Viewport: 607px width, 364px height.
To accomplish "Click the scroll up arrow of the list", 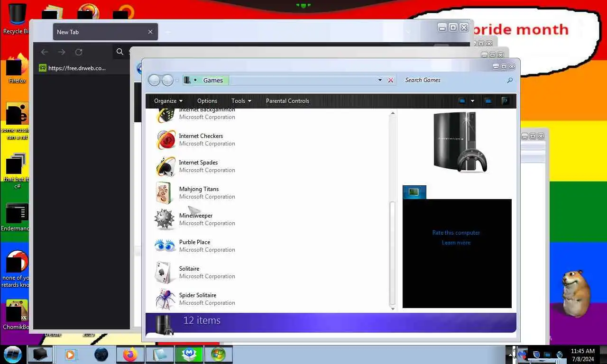I will click(x=392, y=114).
